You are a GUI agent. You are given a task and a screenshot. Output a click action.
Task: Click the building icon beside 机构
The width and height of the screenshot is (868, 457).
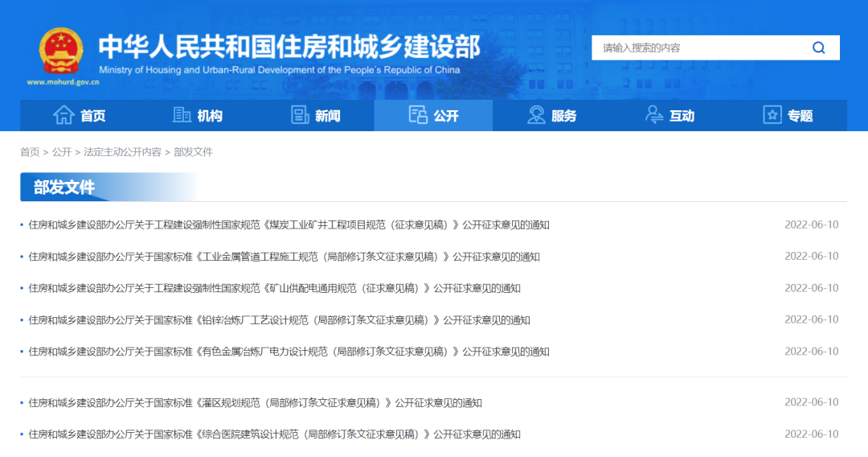pyautogui.click(x=182, y=115)
